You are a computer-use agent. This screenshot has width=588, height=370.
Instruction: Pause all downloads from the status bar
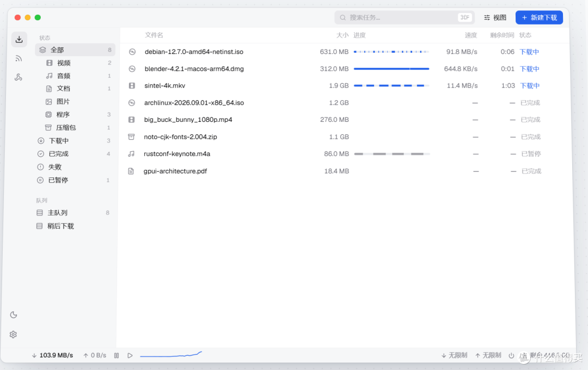(117, 355)
